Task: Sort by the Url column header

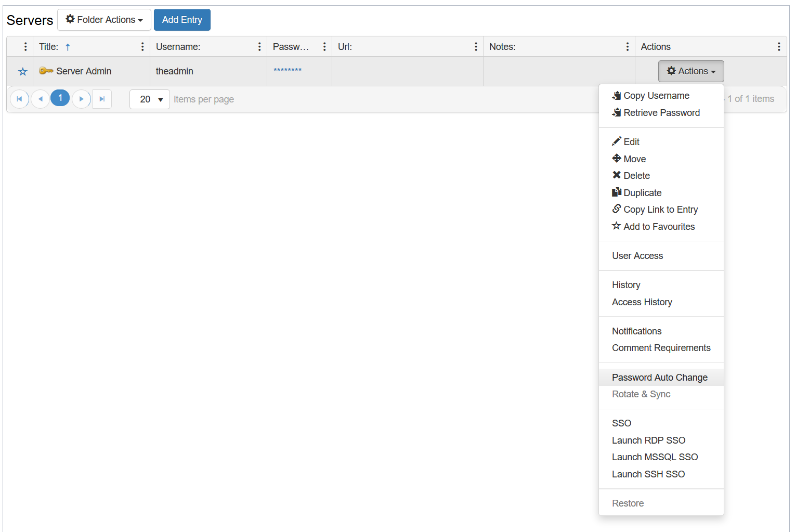Action: (x=345, y=47)
